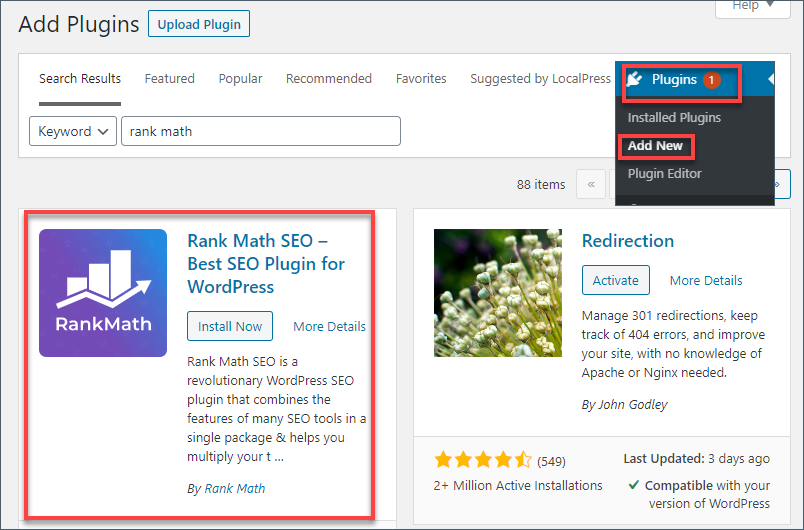
Task: Click the 88 items count text
Action: coord(541,185)
